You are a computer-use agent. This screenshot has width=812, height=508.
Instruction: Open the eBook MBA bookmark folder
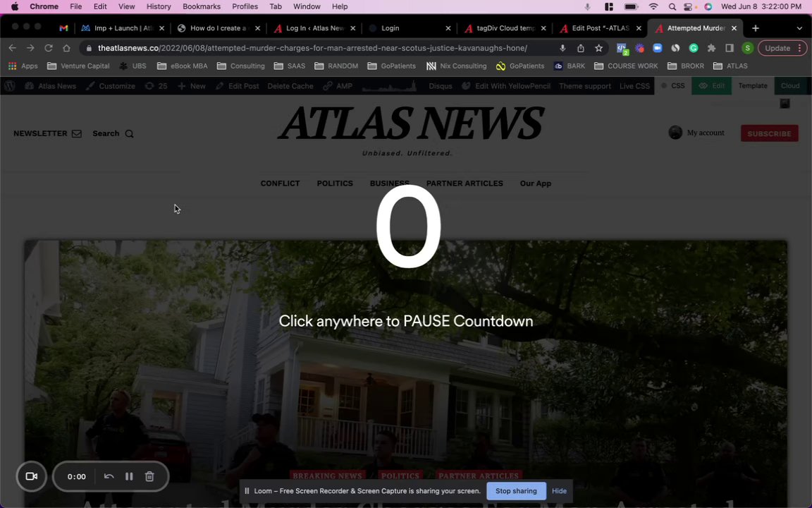click(x=183, y=66)
